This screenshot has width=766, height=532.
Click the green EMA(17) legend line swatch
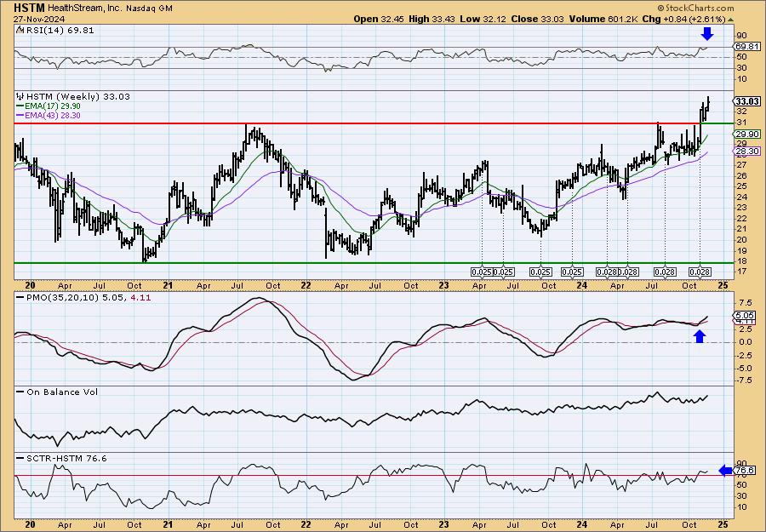pos(20,106)
